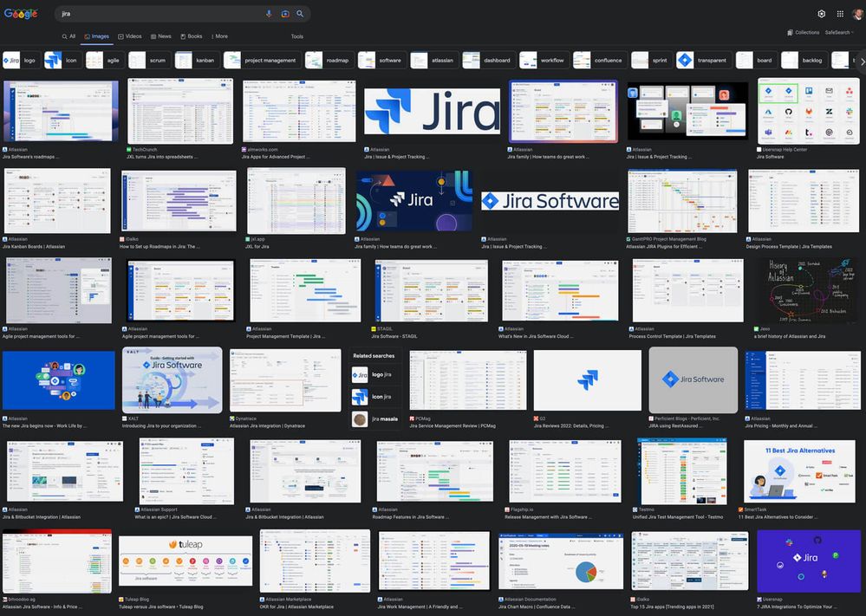Open Collections

point(803,33)
